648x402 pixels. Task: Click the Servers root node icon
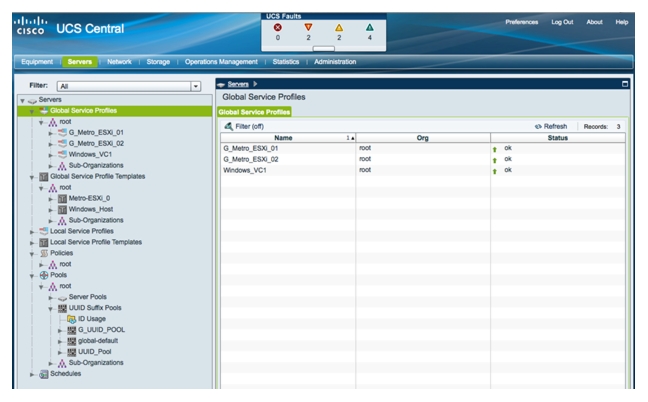click(x=32, y=100)
